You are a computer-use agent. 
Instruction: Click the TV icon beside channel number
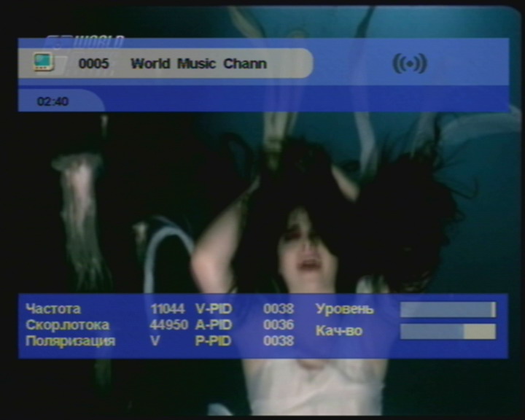[44, 63]
